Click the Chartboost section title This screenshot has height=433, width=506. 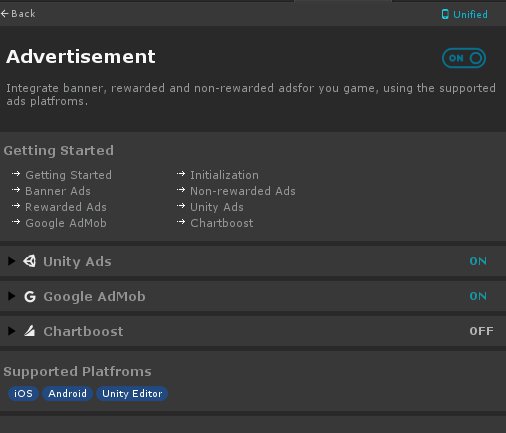tap(83, 331)
